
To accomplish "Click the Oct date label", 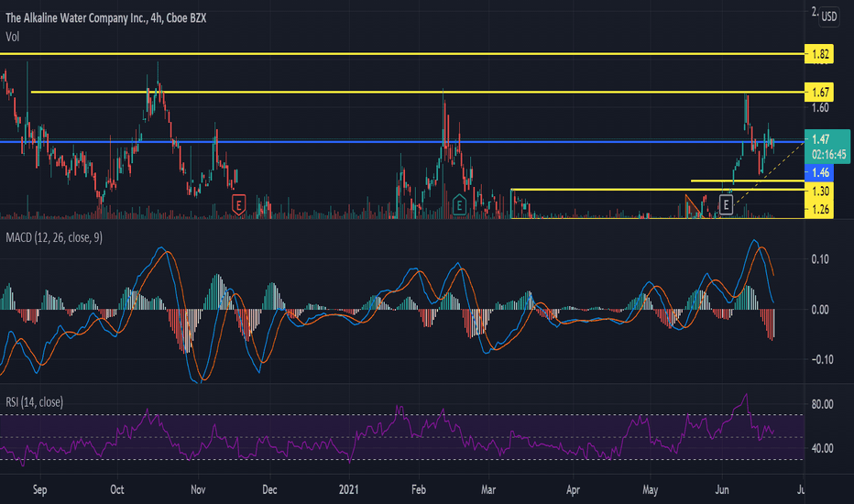I will 117,489.
